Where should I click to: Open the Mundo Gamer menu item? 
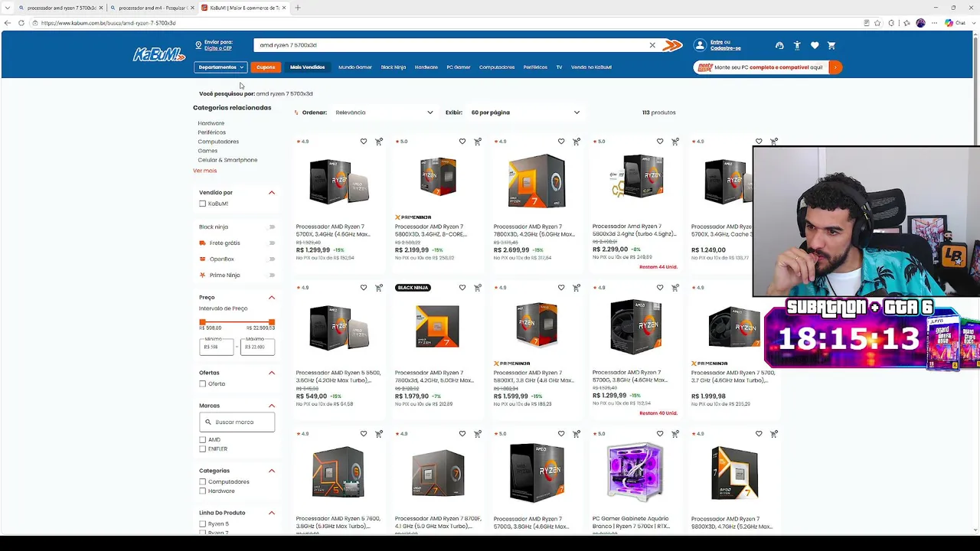click(355, 67)
